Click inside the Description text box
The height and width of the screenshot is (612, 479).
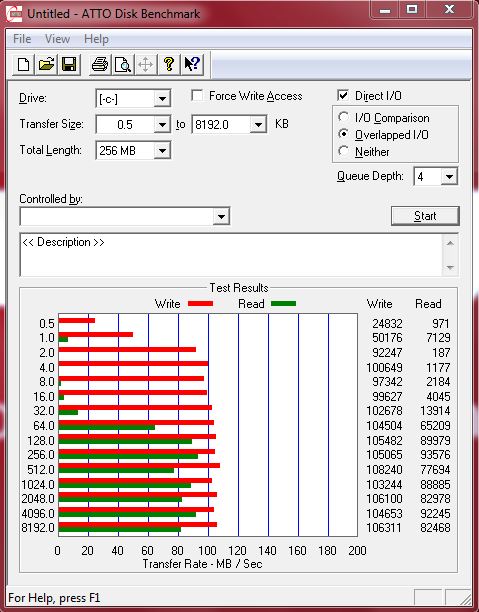[x=231, y=255]
